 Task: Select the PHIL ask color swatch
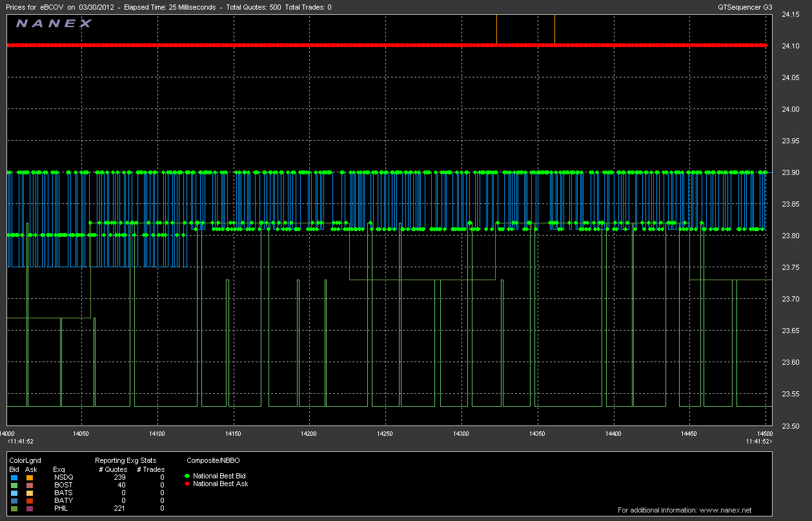(28, 508)
